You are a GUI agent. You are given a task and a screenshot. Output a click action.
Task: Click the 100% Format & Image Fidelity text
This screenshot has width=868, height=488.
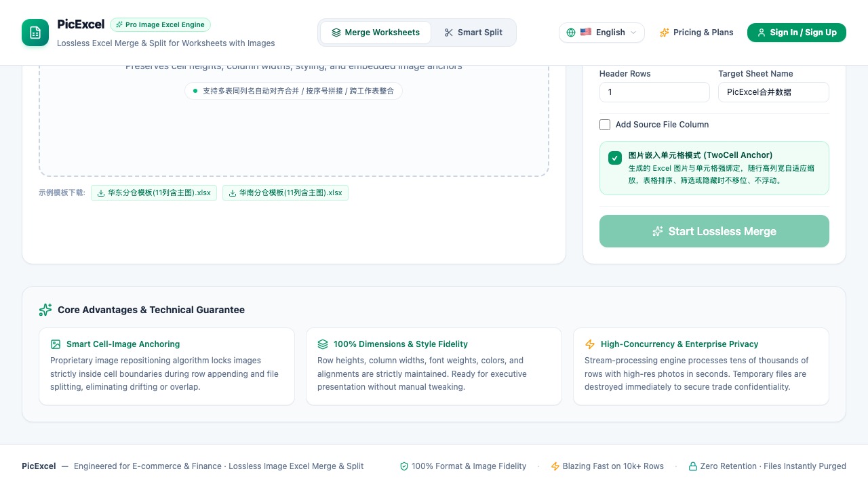(469, 466)
